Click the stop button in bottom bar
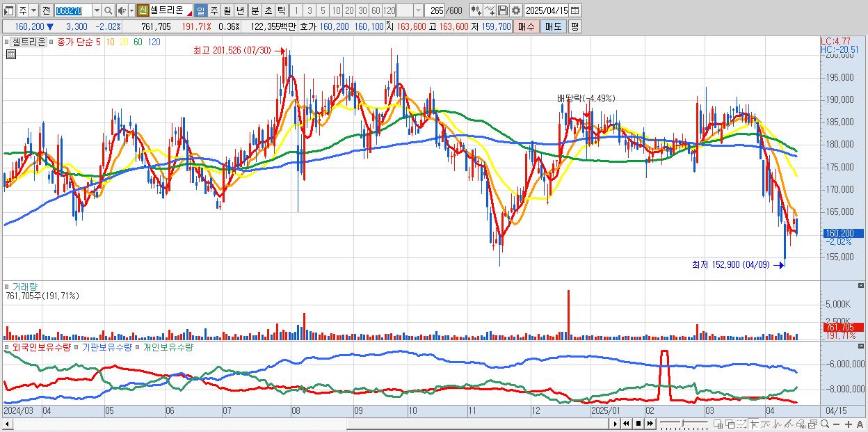The width and height of the screenshot is (868, 432). (x=638, y=424)
